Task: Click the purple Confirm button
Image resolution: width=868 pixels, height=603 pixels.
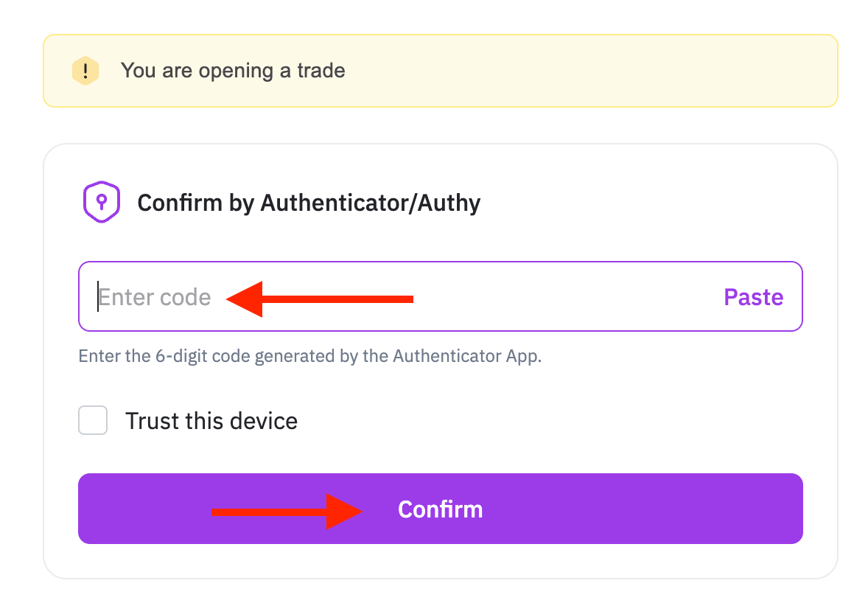Action: pyautogui.click(x=441, y=509)
